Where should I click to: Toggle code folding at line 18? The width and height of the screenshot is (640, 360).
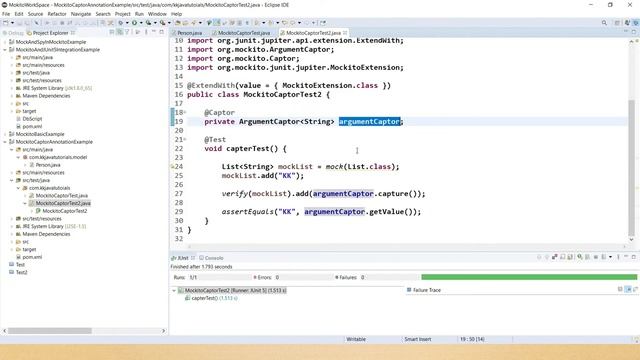click(185, 112)
